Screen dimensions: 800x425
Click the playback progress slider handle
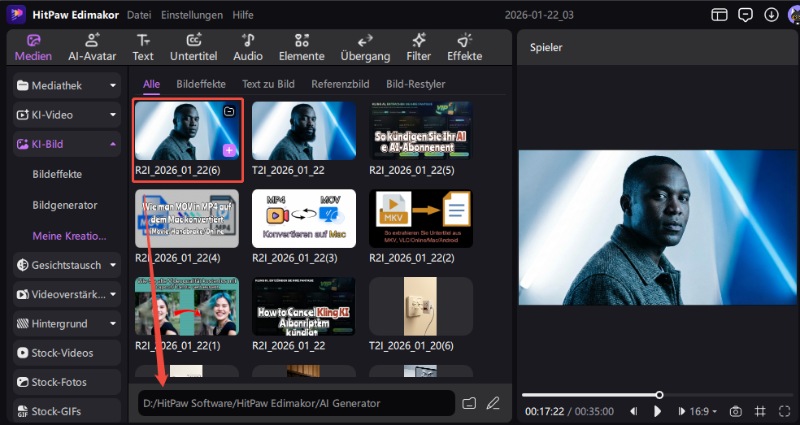tap(659, 395)
